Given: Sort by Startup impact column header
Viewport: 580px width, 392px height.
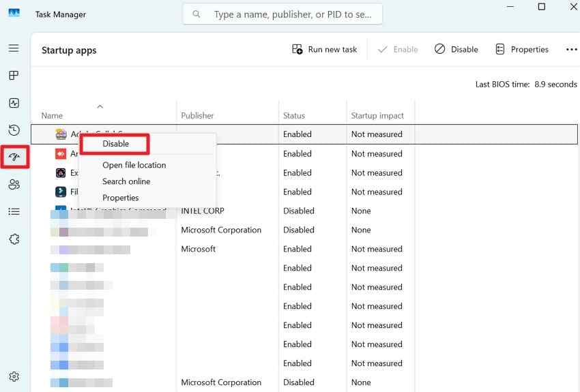Looking at the screenshot, I should tap(377, 116).
